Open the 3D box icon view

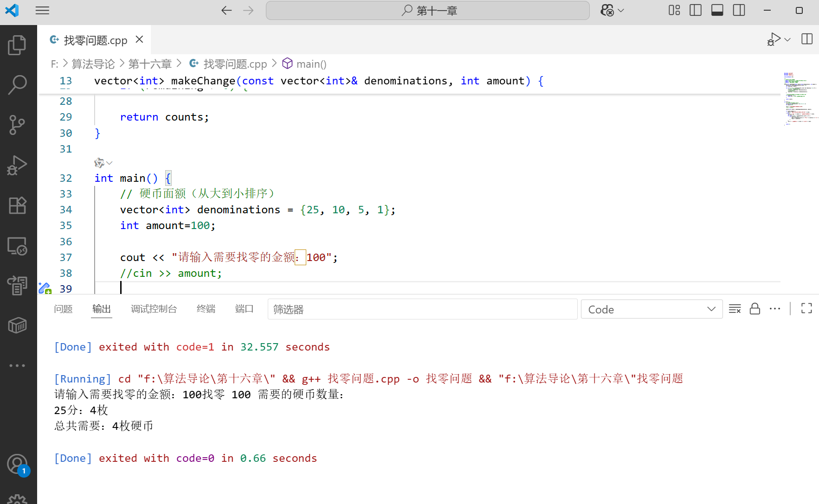(x=18, y=325)
